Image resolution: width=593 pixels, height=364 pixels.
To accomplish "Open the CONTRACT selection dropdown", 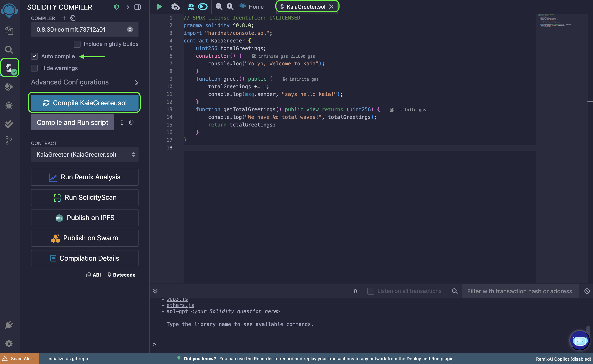I will 85,155.
